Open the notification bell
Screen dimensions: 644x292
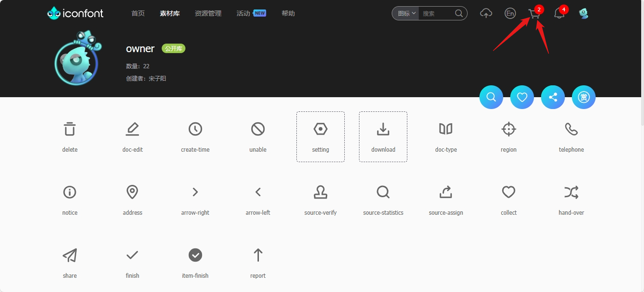tap(559, 14)
